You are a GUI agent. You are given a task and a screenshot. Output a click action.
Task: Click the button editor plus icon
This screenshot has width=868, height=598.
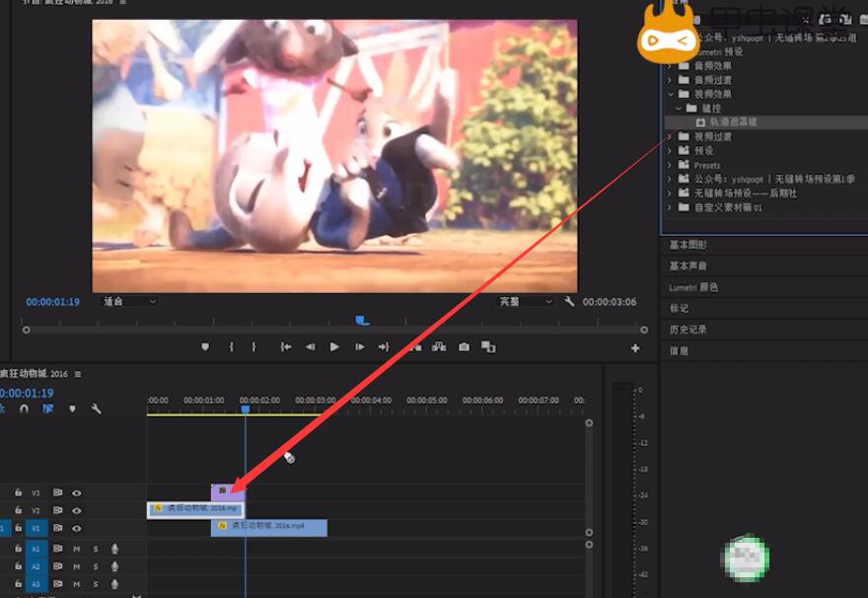pos(635,348)
